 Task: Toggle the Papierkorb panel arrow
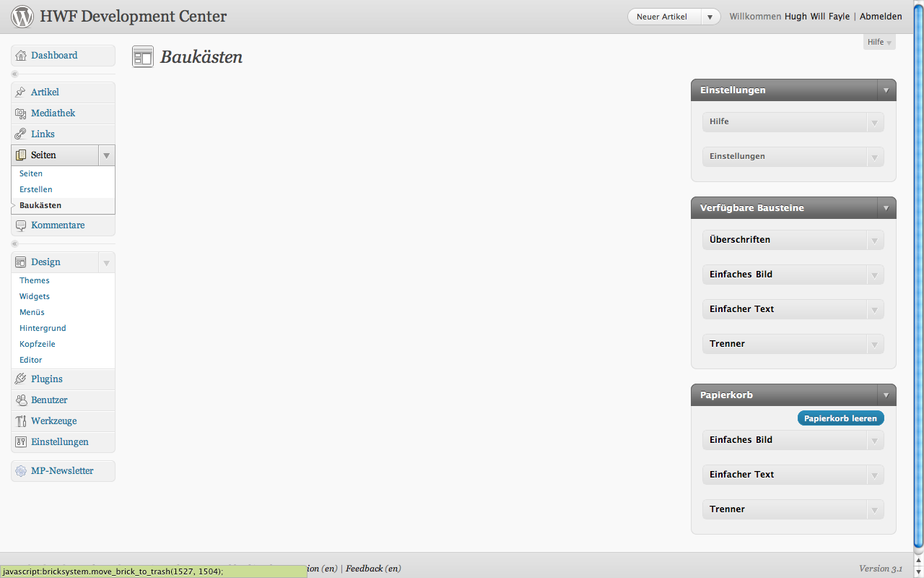click(886, 395)
